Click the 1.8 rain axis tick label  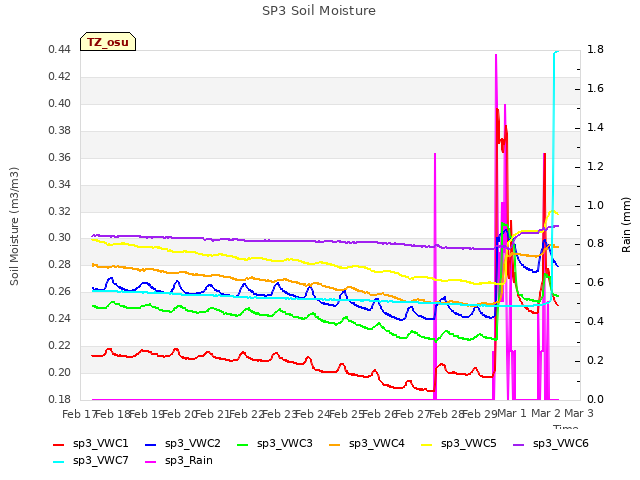tap(595, 50)
